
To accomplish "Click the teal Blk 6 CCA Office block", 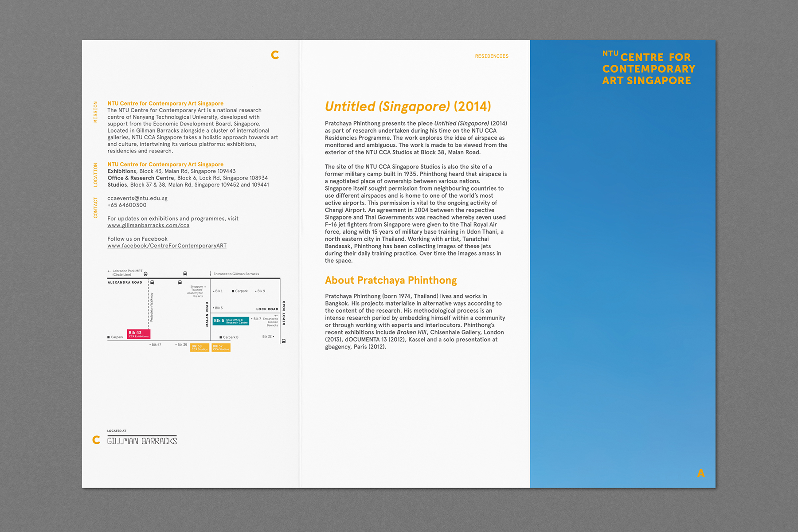I will 231,321.
